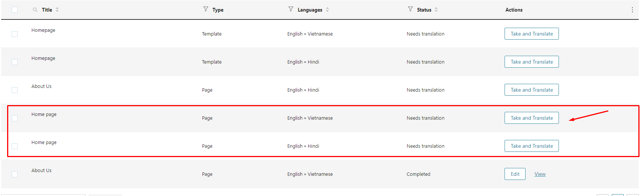Sort by Status using sort arrows
Image resolution: width=644 pixels, height=196 pixels.
[x=436, y=10]
